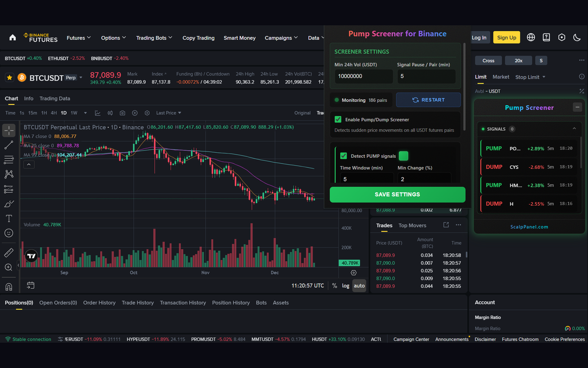
Task: Select the crosshair cursor tool
Action: click(x=9, y=131)
